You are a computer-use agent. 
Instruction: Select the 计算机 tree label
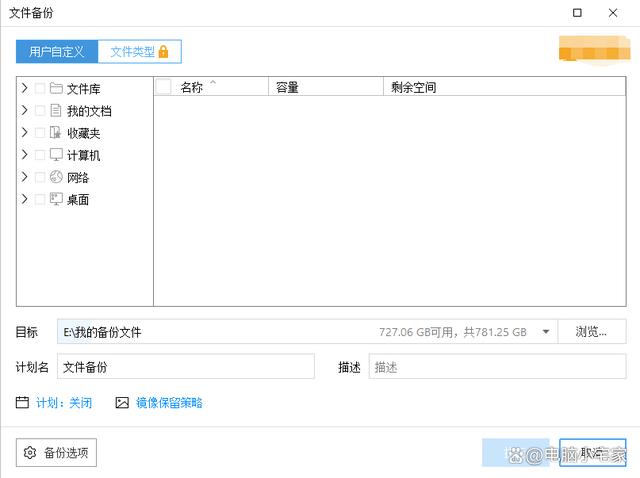(84, 155)
